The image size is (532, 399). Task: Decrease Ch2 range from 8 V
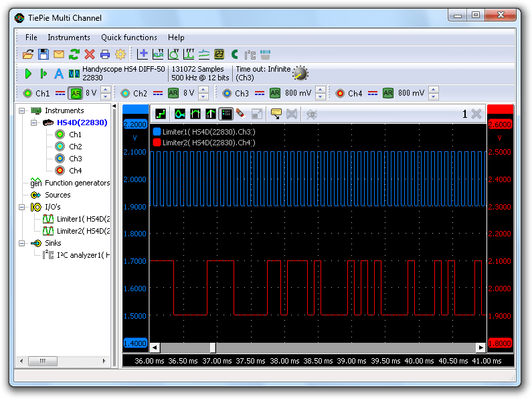click(203, 96)
